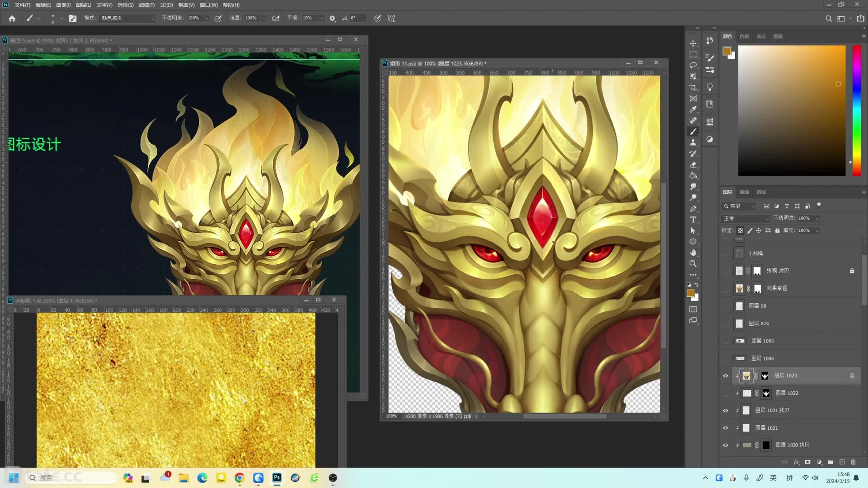Open the 图层(L) menu

tap(83, 5)
